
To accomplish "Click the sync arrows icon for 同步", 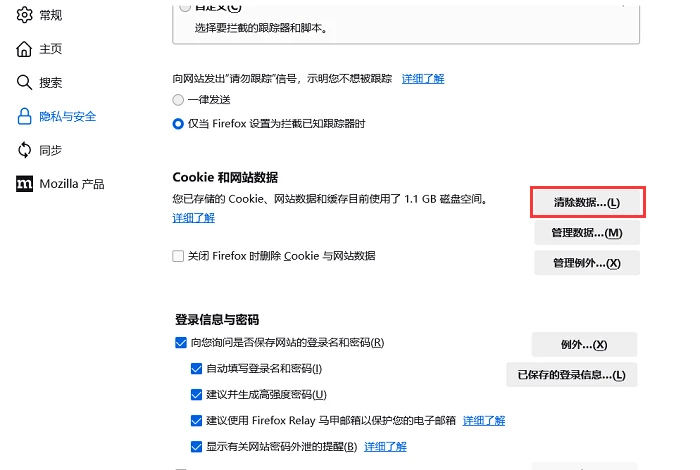I will coord(24,150).
